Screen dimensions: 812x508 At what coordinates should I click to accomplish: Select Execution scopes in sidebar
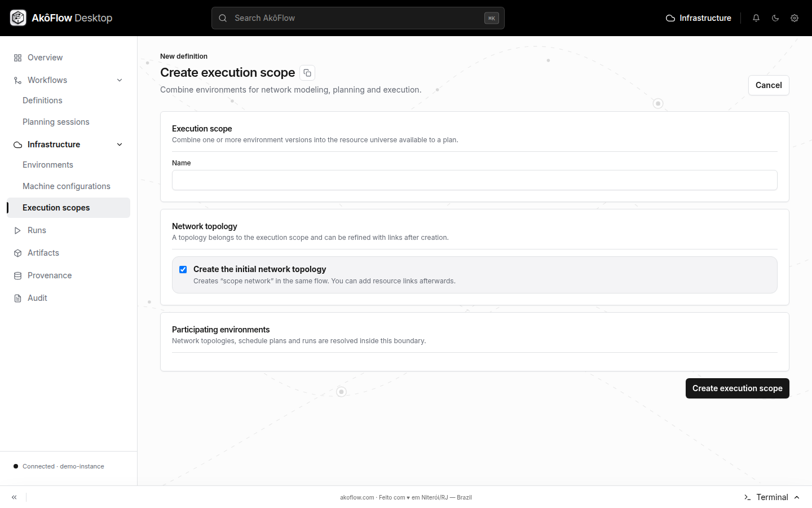pos(68,208)
